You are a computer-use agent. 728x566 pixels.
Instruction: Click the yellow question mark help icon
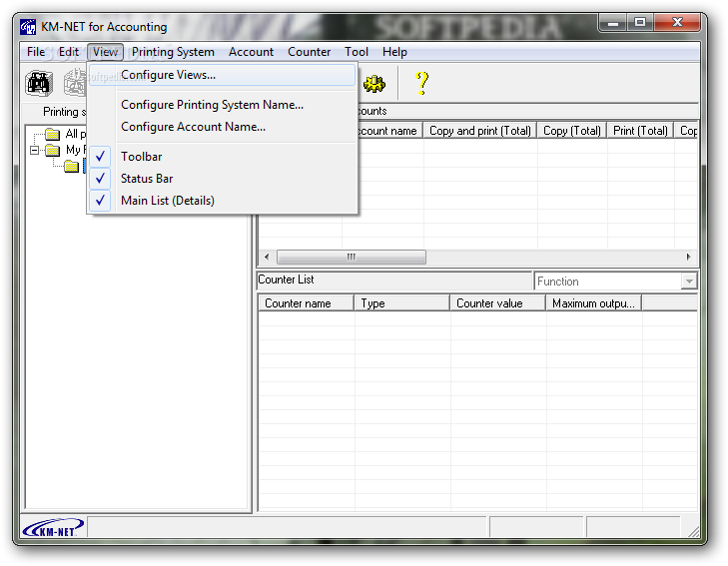(x=421, y=84)
